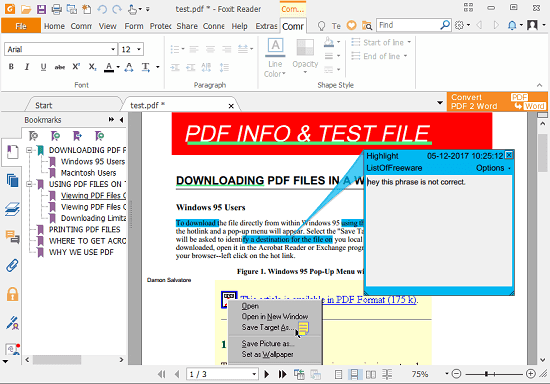Toggle Bold formatting
Image resolution: width=550 pixels, height=384 pixels.
click(x=11, y=66)
